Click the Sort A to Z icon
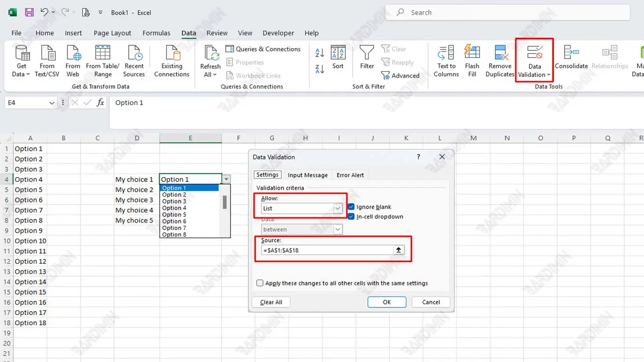 point(320,53)
